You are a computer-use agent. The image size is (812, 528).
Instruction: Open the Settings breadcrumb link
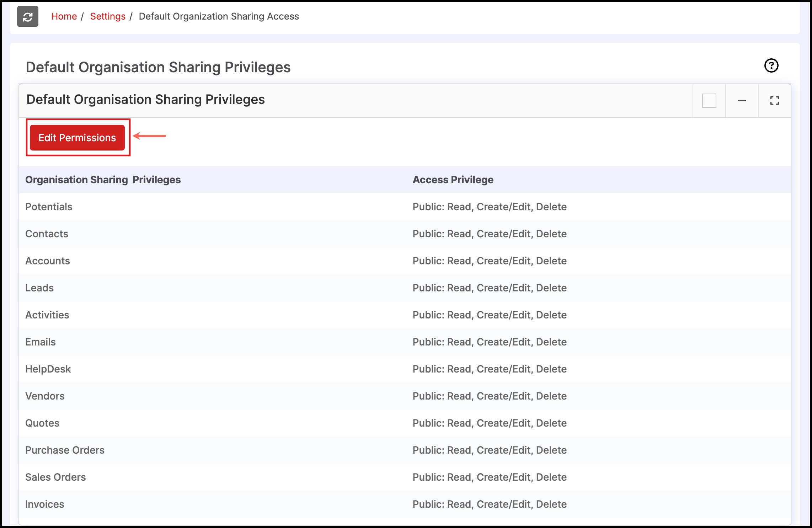(108, 16)
